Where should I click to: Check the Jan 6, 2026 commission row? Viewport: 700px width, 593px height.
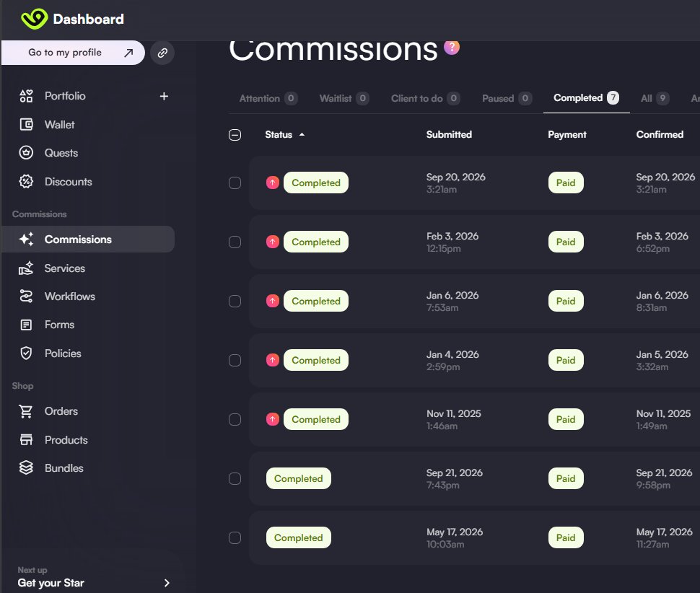point(235,301)
